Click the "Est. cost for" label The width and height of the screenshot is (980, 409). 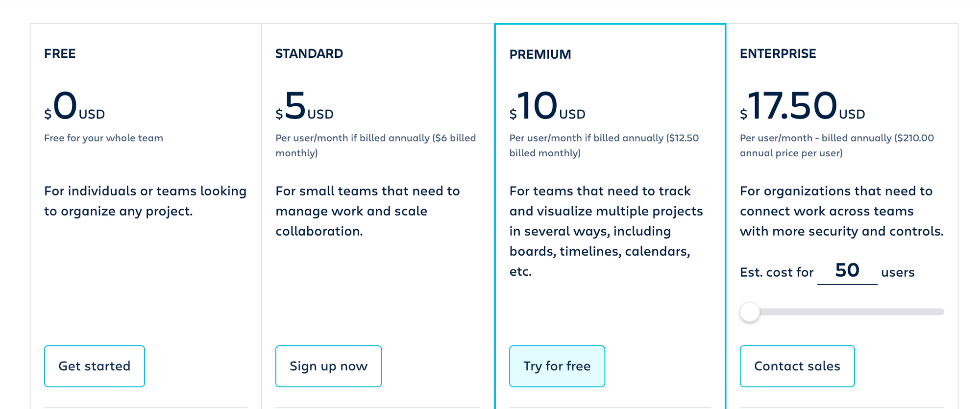(x=776, y=272)
